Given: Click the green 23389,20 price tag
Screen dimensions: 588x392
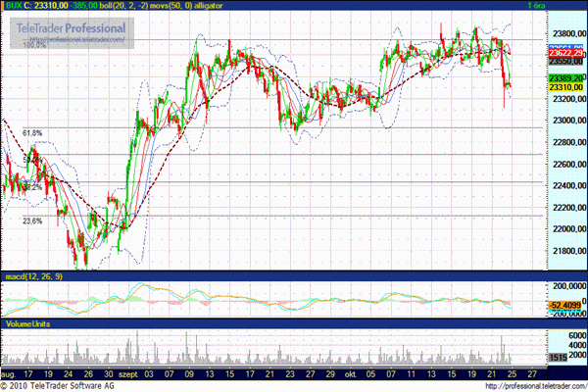Looking at the screenshot, I should (x=567, y=77).
